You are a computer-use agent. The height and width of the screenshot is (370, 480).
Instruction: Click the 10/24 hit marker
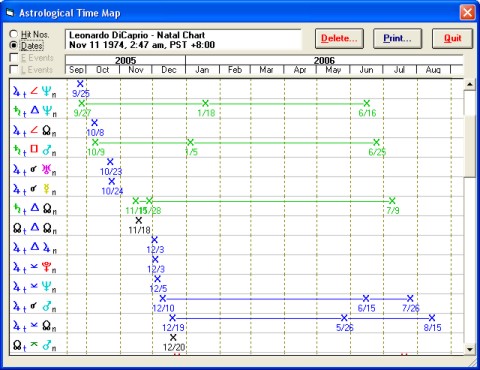(111, 181)
